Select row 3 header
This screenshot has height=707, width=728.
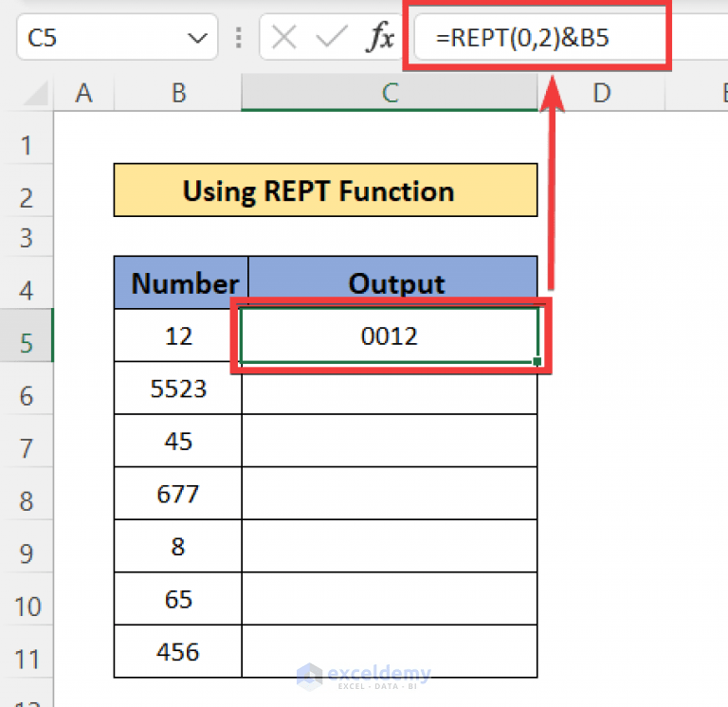pos(27,237)
